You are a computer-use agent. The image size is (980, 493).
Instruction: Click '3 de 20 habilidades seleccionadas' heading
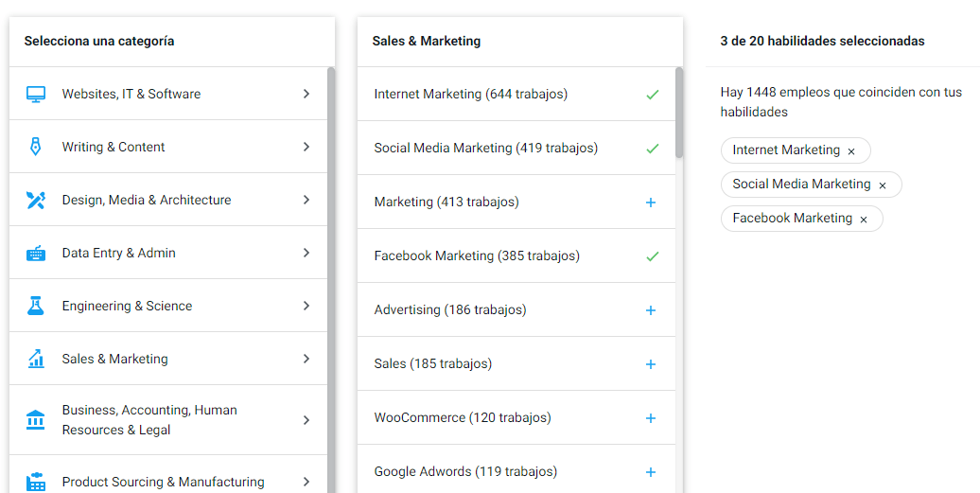click(823, 42)
